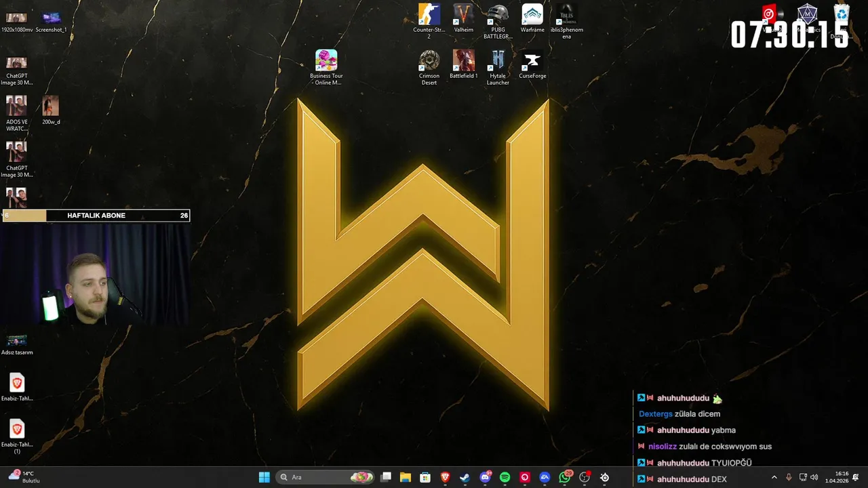Click chat message 'yabma'
Screen dimensions: 868x488
click(x=723, y=430)
